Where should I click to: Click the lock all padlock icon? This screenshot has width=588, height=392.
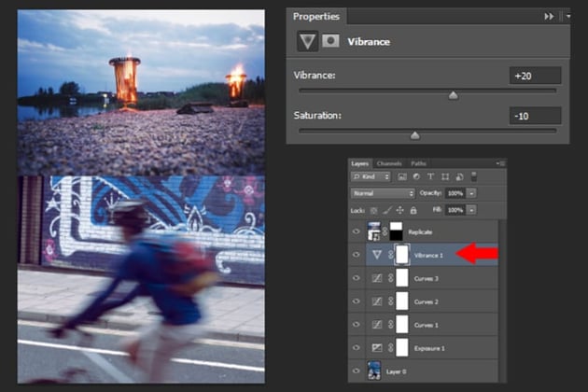click(x=413, y=210)
